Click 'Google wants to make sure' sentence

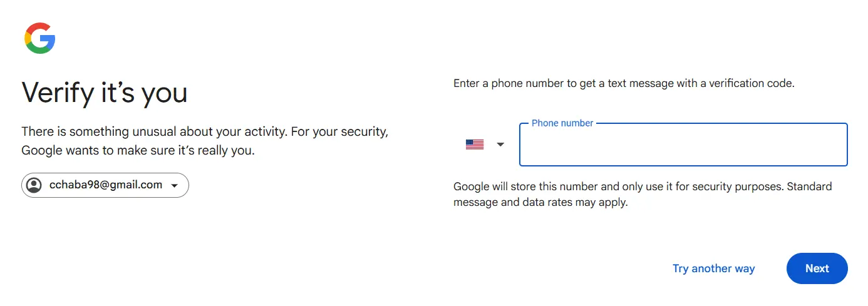coord(138,151)
